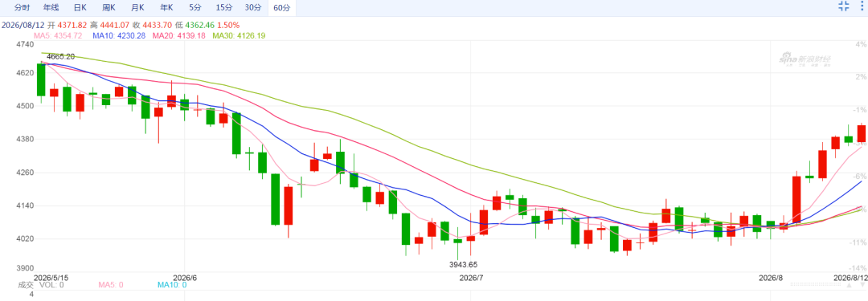Select the 年线 chart tab
Image resolution: width=868 pixels, height=301 pixels.
point(51,8)
